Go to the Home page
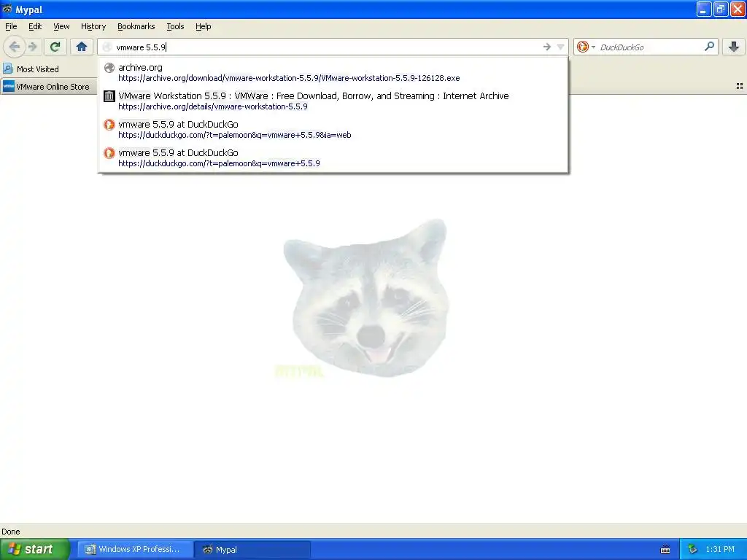 click(x=82, y=47)
